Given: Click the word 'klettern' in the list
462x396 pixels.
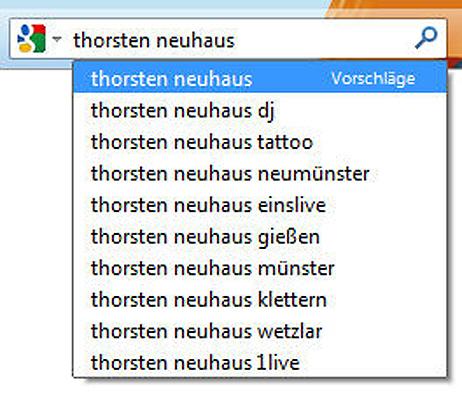Looking at the screenshot, I should (292, 299).
